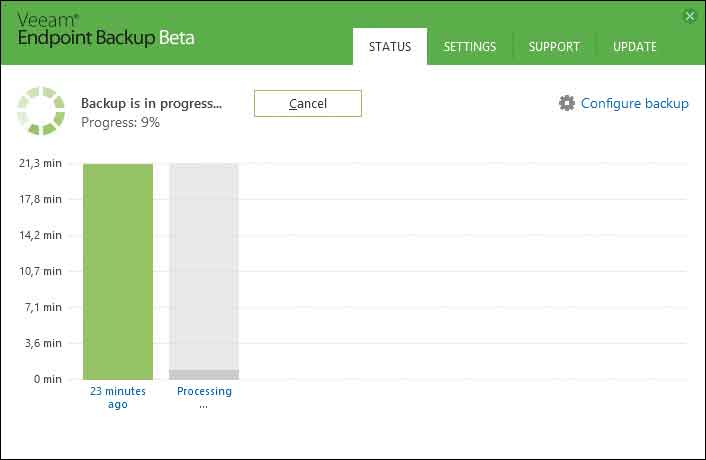The width and height of the screenshot is (706, 460).
Task: Click the '17,8 min' axis label
Action: [40, 199]
